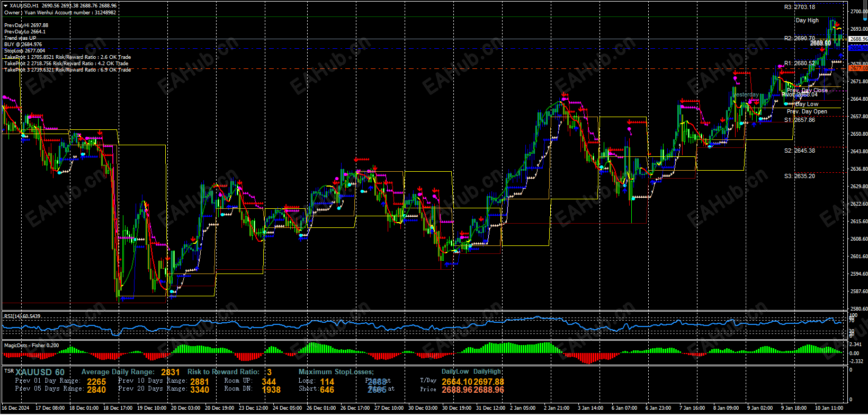Click the Prev 10 Days Range value 2881
The image size is (868, 415).
(x=200, y=382)
